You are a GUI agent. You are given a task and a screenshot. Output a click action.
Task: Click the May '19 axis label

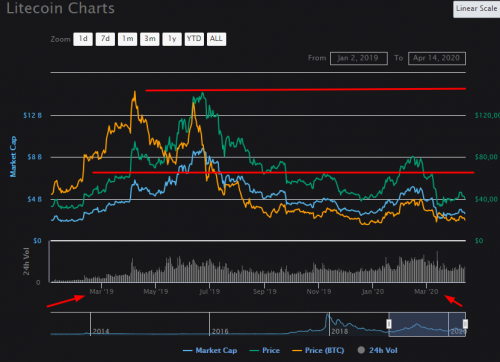tap(156, 292)
